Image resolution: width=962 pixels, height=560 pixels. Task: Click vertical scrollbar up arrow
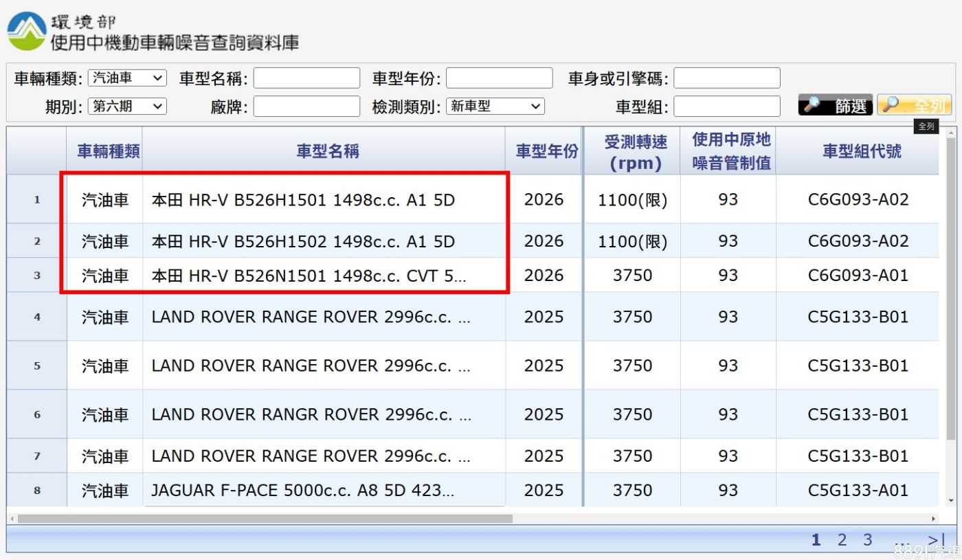951,132
